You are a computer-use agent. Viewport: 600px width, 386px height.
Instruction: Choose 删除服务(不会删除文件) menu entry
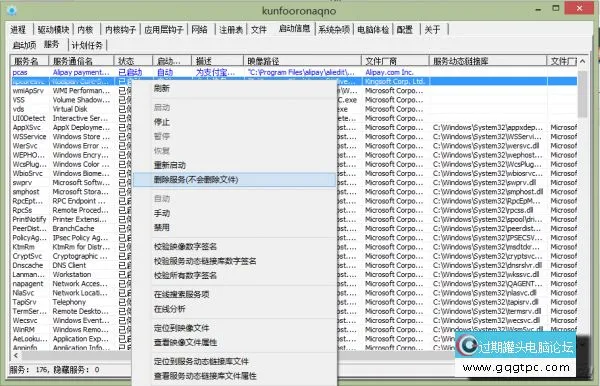coord(234,180)
